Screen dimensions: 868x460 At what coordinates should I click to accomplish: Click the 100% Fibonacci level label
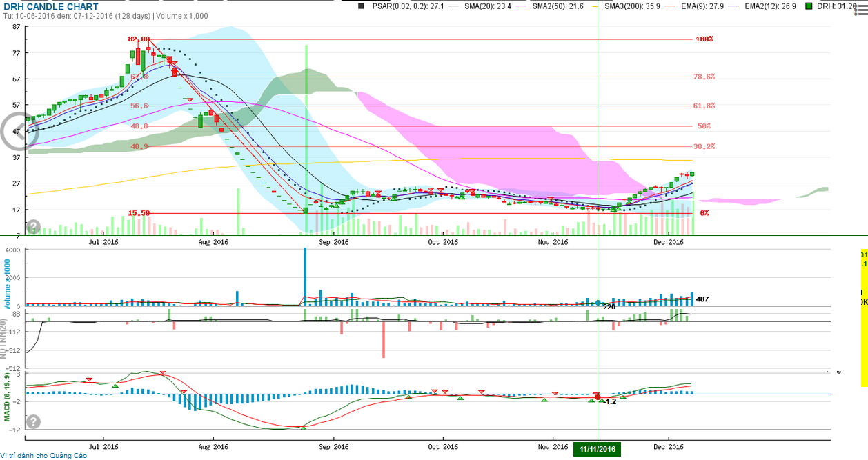click(704, 39)
